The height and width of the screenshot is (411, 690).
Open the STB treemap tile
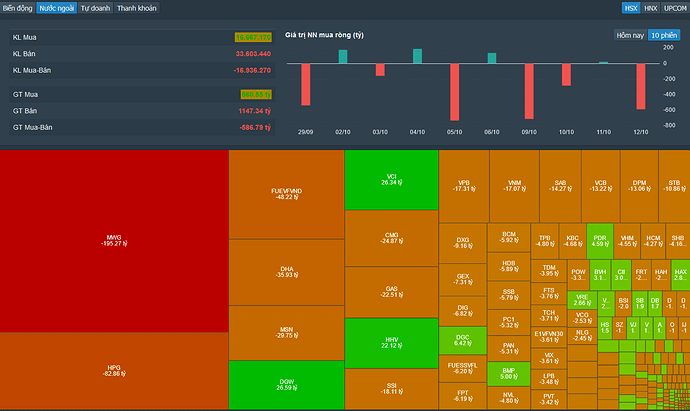coord(674,186)
